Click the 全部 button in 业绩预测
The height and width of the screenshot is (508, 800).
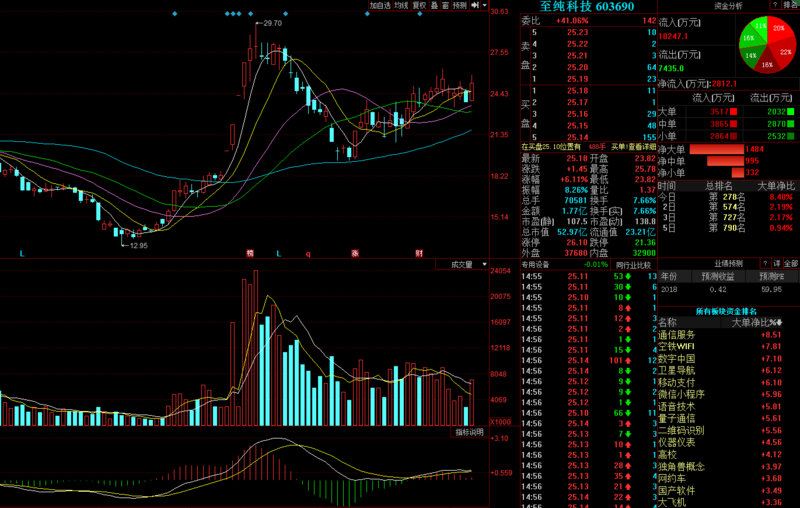tap(790, 263)
